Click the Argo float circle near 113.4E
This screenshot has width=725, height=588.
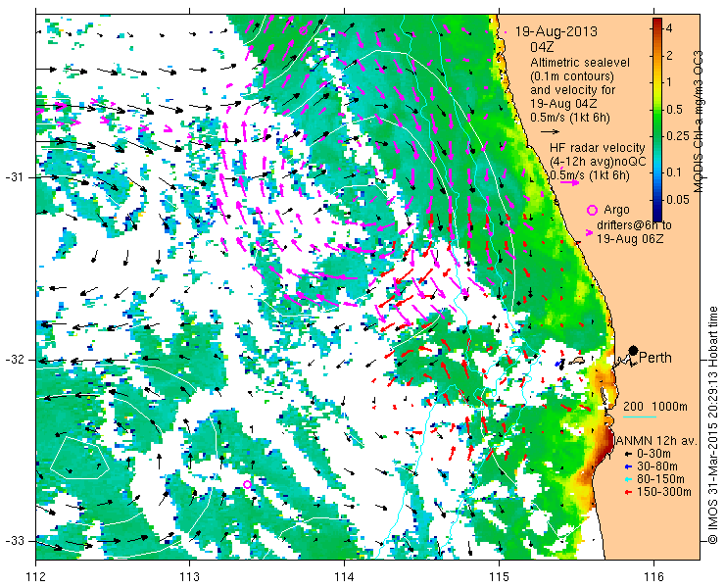pyautogui.click(x=247, y=484)
